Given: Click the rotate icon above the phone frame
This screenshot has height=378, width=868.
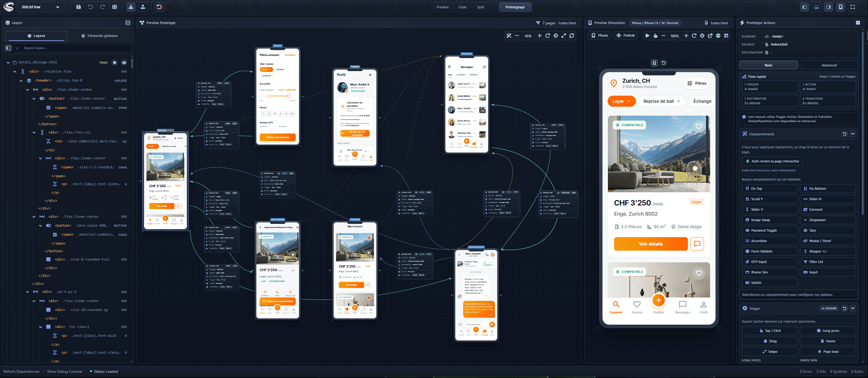Looking at the screenshot, I should 664,63.
